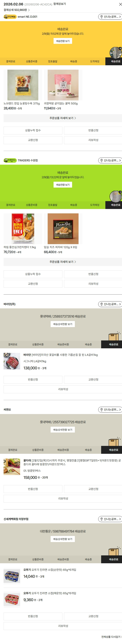The width and height of the screenshot is (122, 644).
Task: Open the address pin beside 바라던(주)
Action: (101, 304)
